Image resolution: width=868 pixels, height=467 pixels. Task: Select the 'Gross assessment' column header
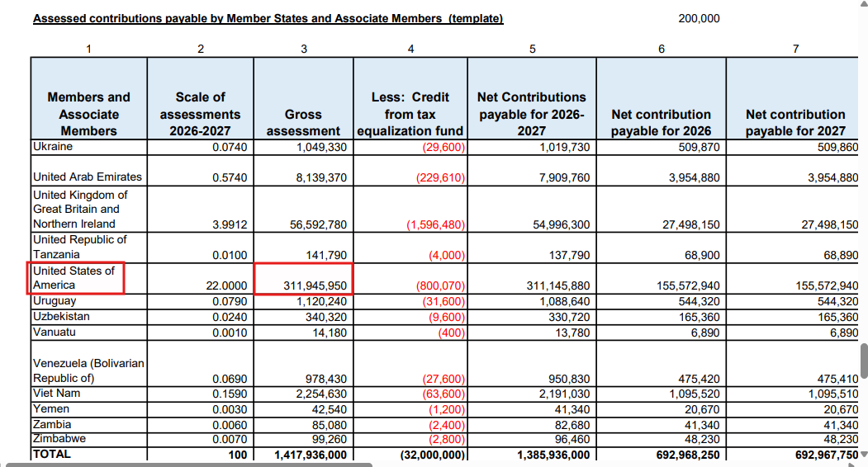click(303, 122)
